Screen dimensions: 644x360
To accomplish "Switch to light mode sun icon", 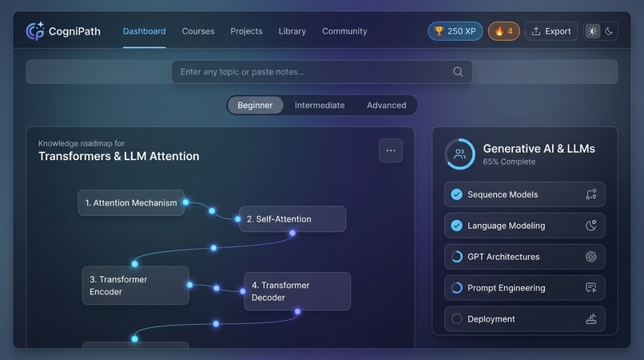I will tap(592, 31).
